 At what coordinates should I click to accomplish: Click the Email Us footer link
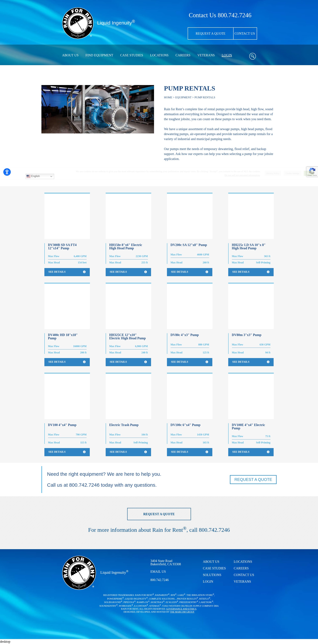pos(158,572)
